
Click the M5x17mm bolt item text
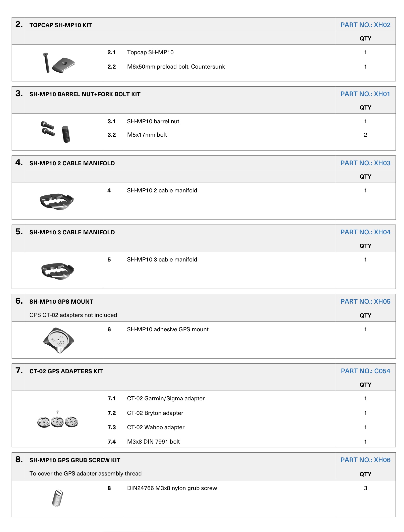point(147,135)
